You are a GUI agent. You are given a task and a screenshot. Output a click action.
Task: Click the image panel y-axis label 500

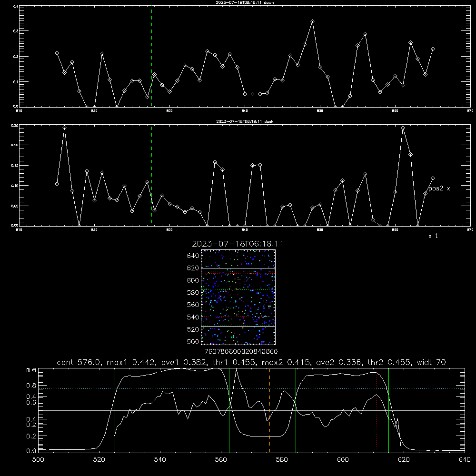click(193, 342)
